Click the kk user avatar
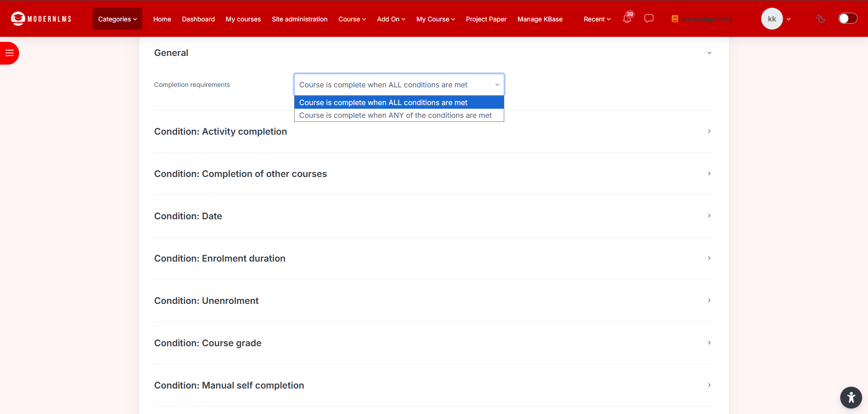The height and width of the screenshot is (414, 868). [772, 19]
